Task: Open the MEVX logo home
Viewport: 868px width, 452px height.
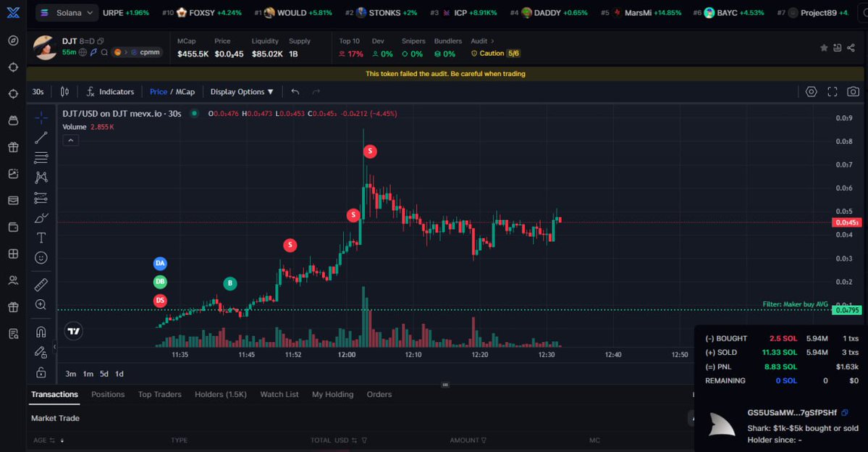Action: [x=13, y=12]
